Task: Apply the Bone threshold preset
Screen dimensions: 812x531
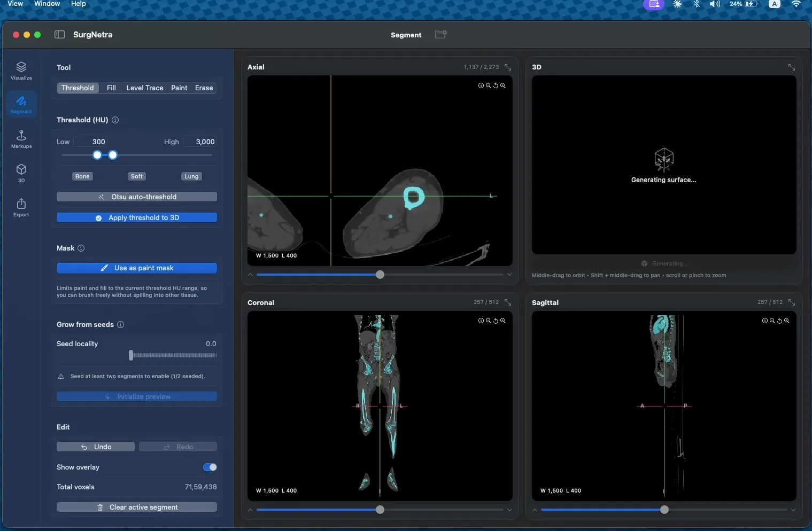Action: pyautogui.click(x=82, y=176)
